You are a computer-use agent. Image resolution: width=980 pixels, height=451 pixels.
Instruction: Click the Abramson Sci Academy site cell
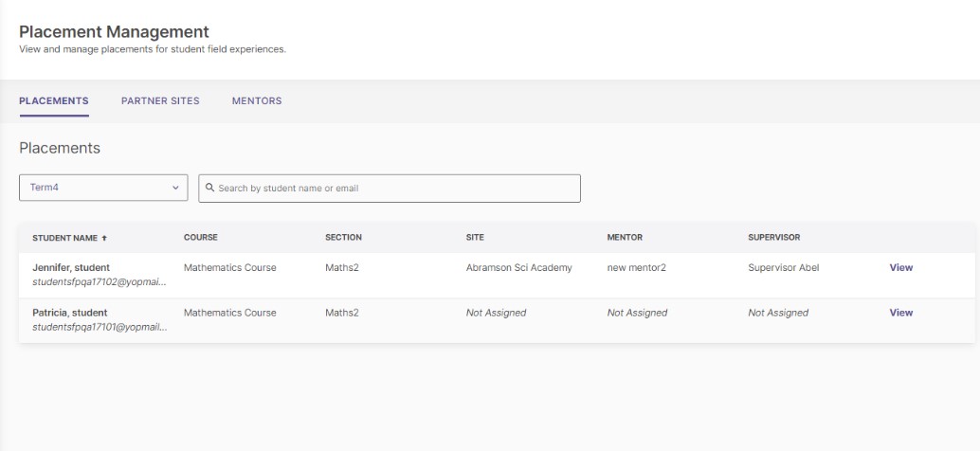point(518,268)
